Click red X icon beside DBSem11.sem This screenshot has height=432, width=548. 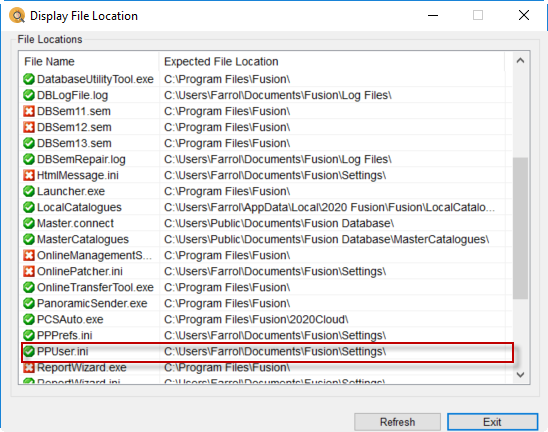click(29, 111)
